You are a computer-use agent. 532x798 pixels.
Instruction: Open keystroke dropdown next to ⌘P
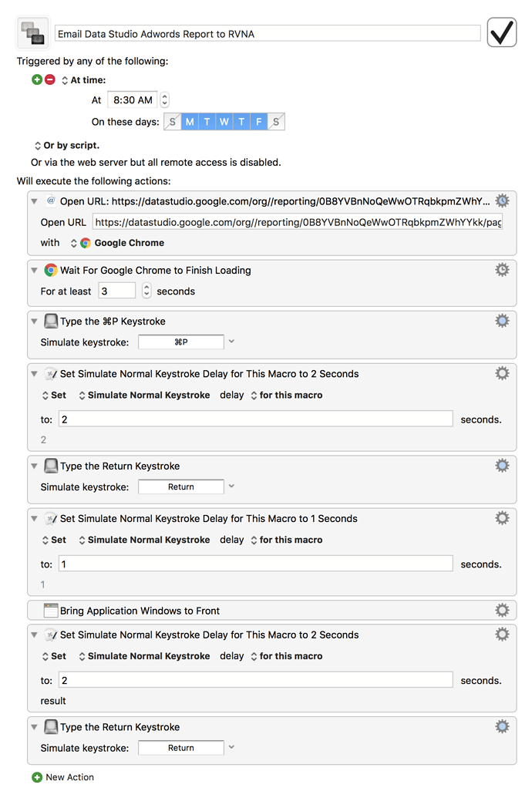[231, 342]
